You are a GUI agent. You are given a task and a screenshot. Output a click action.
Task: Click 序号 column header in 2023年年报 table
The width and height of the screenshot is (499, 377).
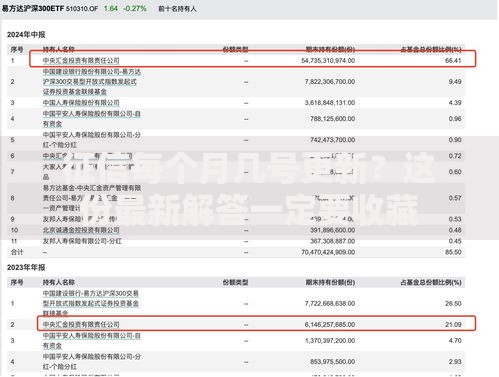[x=17, y=282]
